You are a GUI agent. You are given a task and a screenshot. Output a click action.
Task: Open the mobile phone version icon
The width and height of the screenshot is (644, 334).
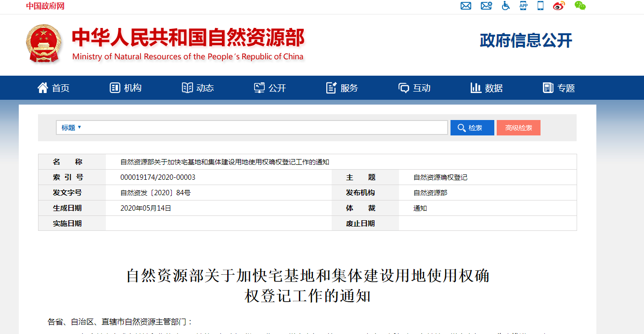[541, 6]
